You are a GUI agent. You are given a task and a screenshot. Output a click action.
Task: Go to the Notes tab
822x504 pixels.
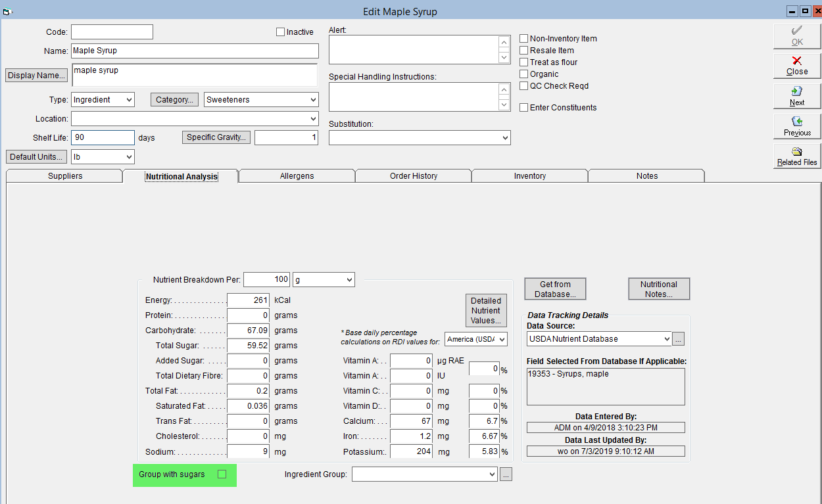point(647,176)
